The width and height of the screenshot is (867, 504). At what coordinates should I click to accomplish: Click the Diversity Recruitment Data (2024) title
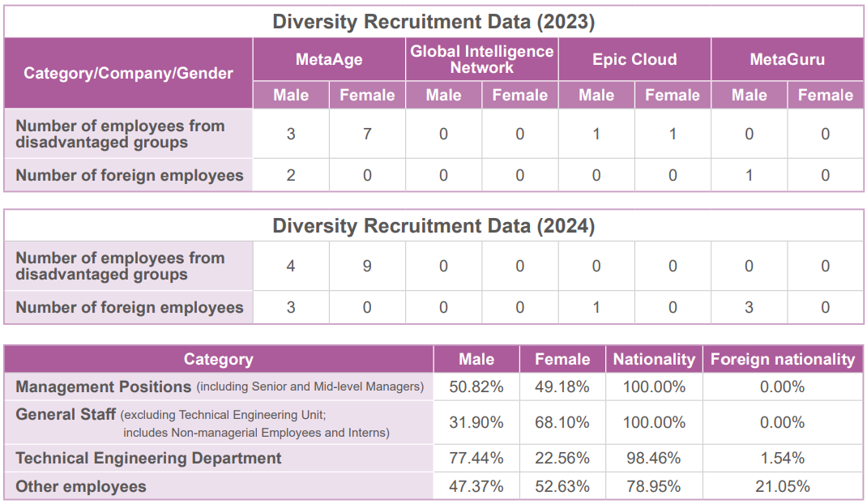(x=433, y=227)
